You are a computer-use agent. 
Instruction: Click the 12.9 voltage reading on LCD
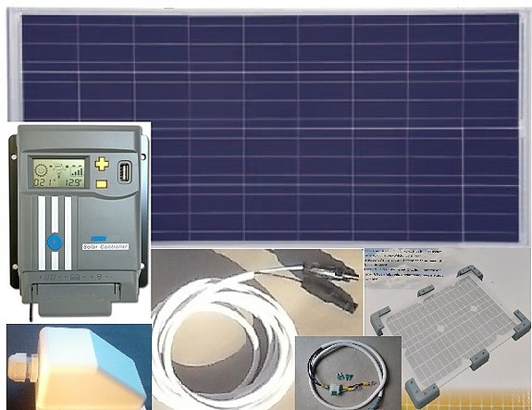point(74,182)
